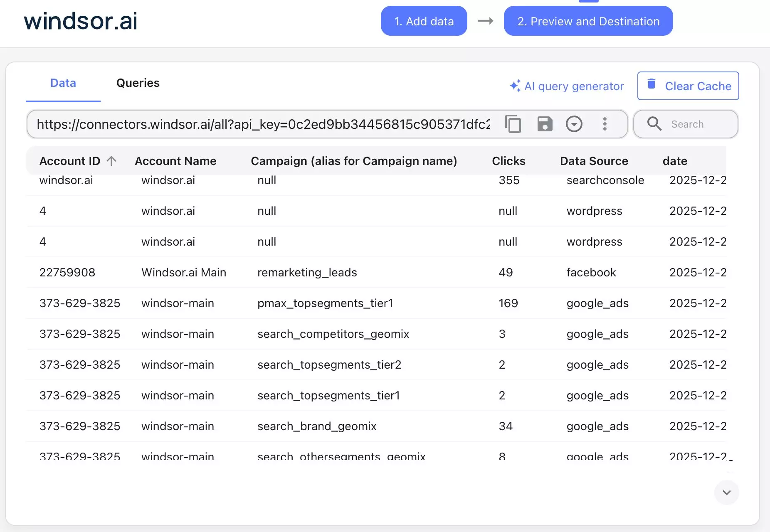The image size is (770, 532).
Task: Click the trash icon in Clear Cache
Action: point(652,85)
